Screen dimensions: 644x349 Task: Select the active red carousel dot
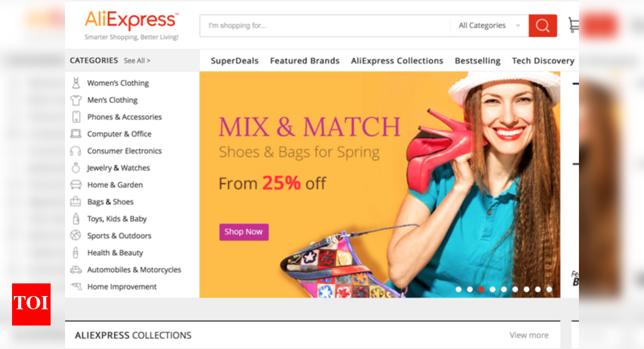[x=481, y=289]
